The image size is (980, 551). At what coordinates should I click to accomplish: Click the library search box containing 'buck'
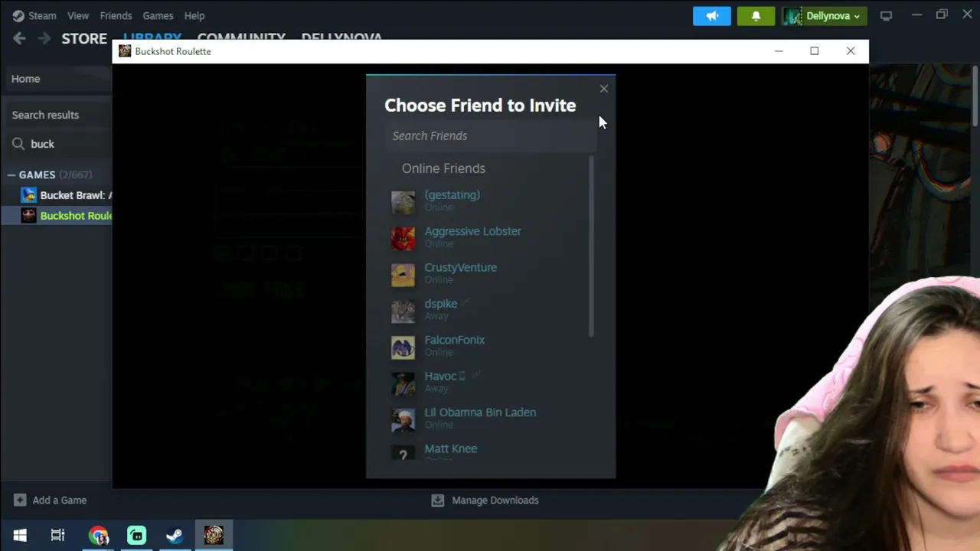[x=61, y=144]
